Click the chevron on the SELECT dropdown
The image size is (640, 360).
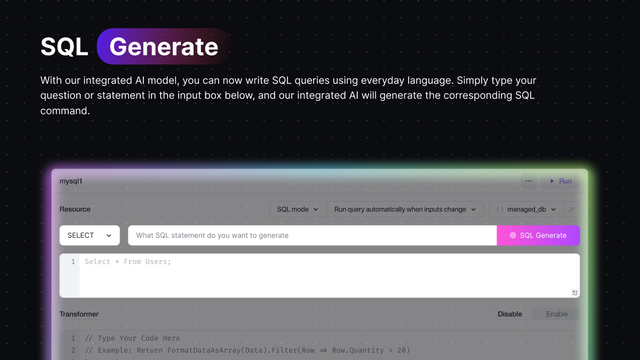(109, 236)
